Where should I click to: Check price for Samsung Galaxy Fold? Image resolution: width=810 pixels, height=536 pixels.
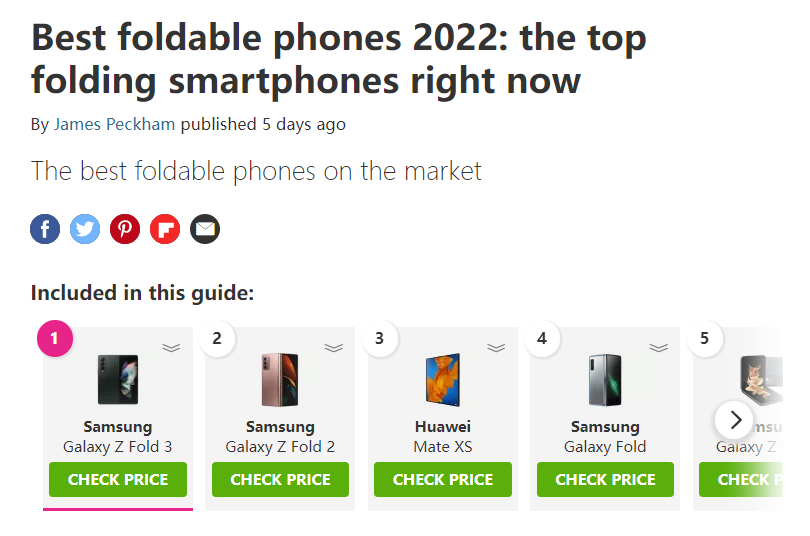605,480
